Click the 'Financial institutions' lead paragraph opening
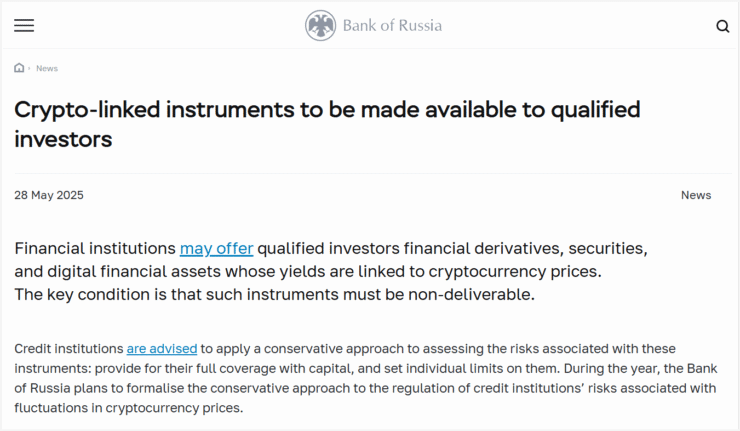The height and width of the screenshot is (431, 740). click(95, 248)
